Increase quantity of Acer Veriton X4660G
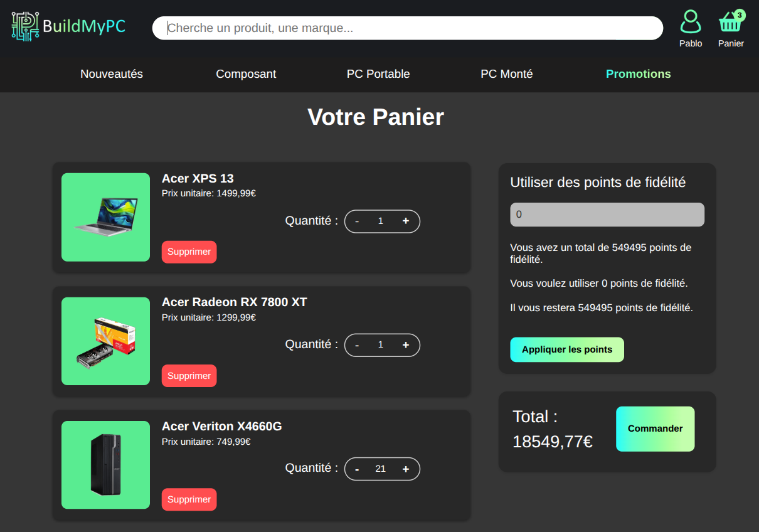This screenshot has width=759, height=532. click(405, 469)
